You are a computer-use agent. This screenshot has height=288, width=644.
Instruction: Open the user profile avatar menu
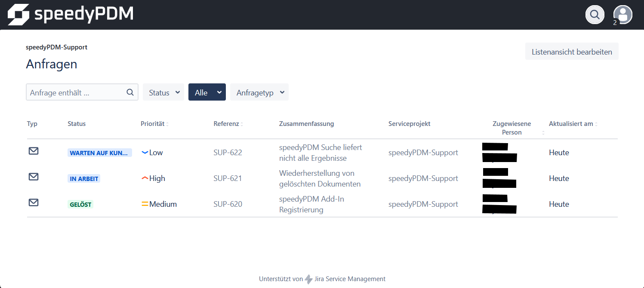tap(622, 15)
